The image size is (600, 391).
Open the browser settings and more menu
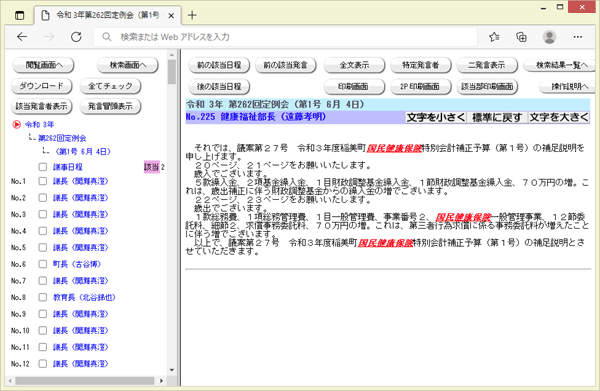[x=578, y=37]
